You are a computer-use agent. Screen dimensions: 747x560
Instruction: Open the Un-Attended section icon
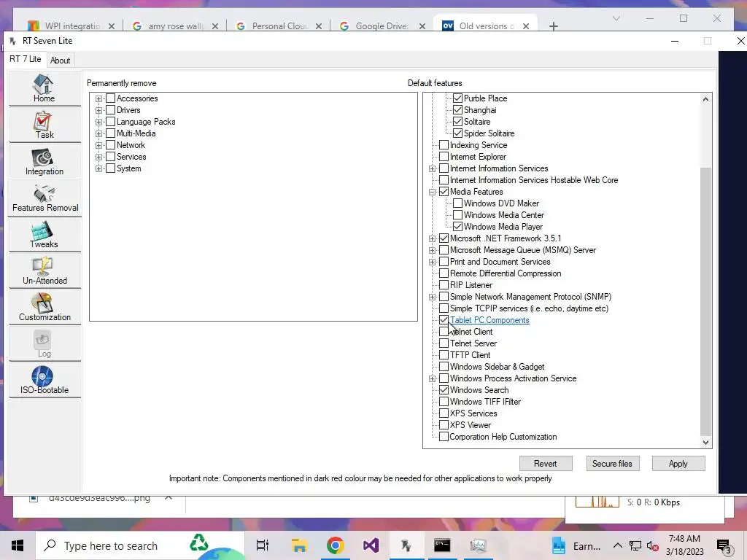pos(44,271)
